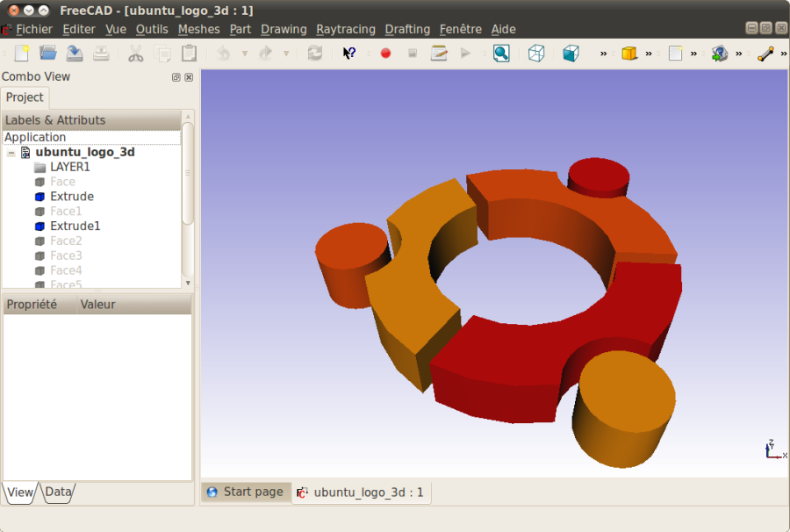Switch to the Project tab
The width and height of the screenshot is (790, 532).
tap(25, 97)
